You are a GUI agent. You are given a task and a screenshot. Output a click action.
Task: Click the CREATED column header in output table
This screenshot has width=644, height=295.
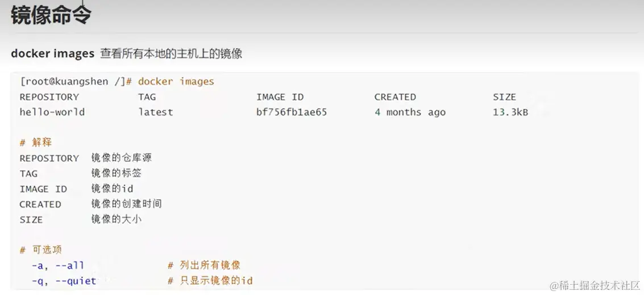coord(395,97)
